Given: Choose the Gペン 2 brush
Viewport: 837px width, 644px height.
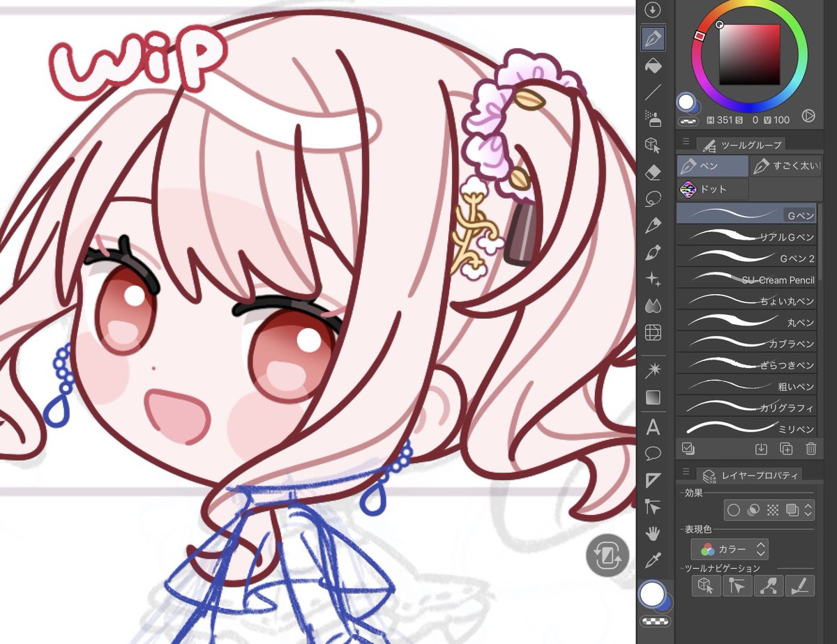Looking at the screenshot, I should click(x=746, y=257).
